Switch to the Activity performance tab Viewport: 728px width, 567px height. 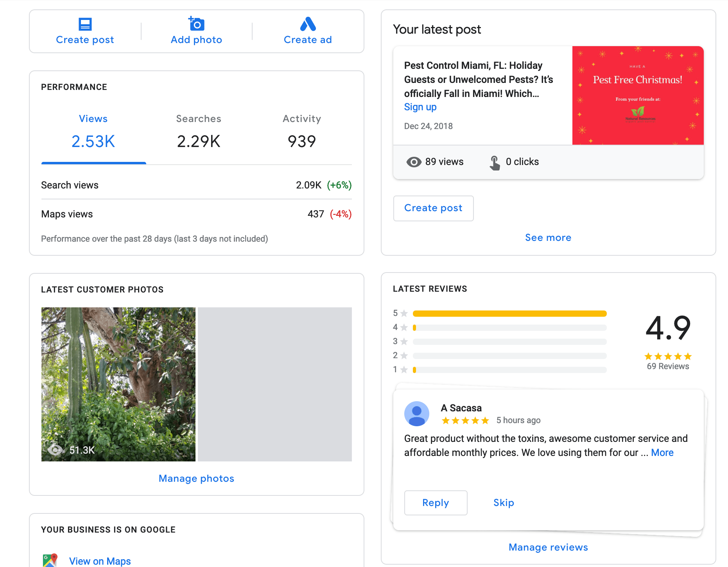(x=302, y=132)
